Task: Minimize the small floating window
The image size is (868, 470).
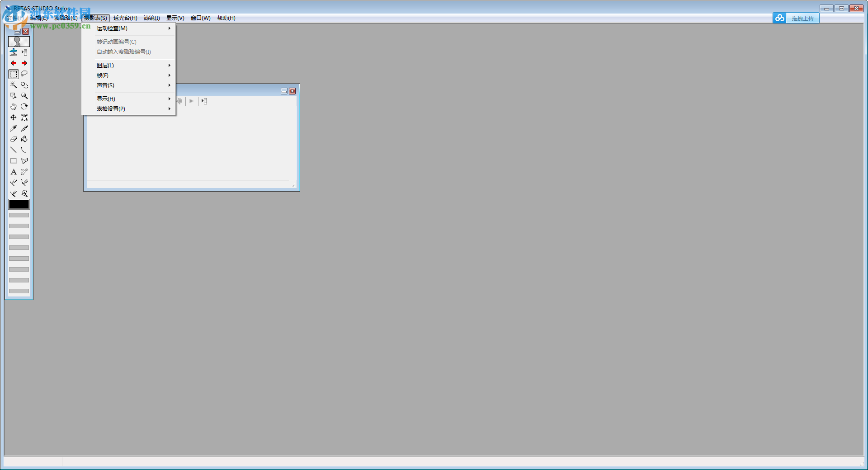Action: 284,91
